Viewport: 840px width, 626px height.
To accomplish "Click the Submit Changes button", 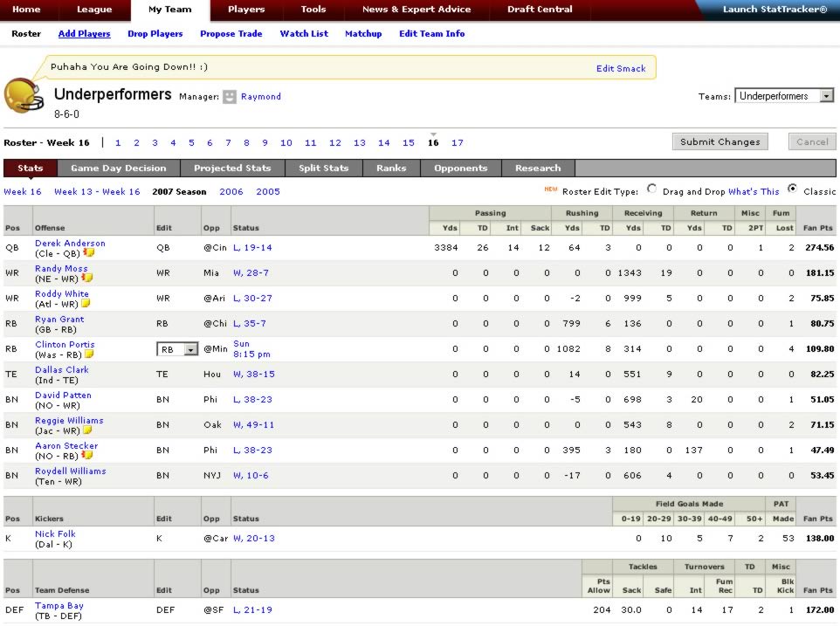I will (x=720, y=142).
